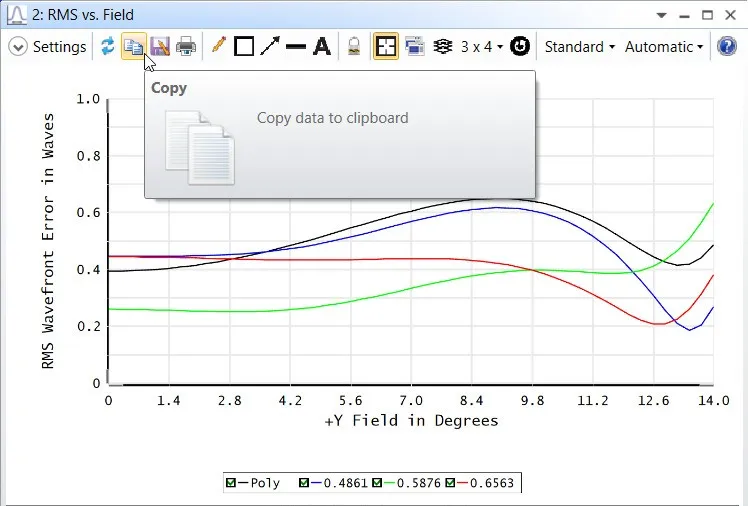748x506 pixels.
Task: Select the rectangle drawing tool
Action: (244, 46)
